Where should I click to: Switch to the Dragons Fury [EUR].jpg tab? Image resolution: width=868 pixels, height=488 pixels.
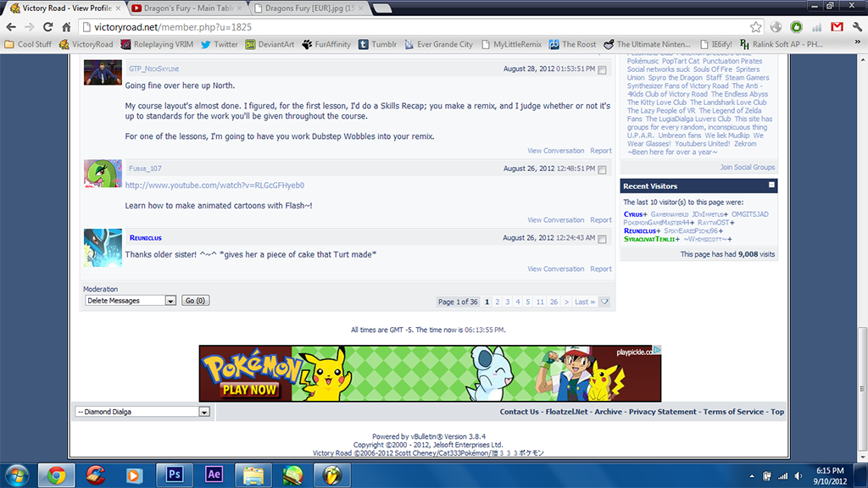tap(310, 8)
